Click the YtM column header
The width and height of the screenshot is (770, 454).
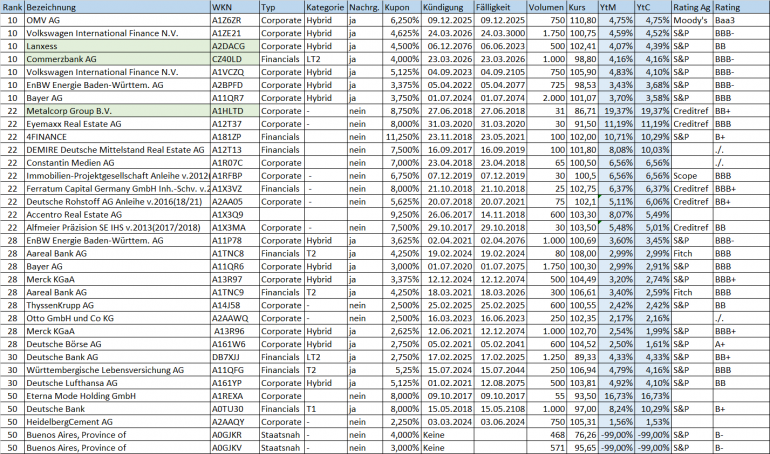click(x=616, y=7)
